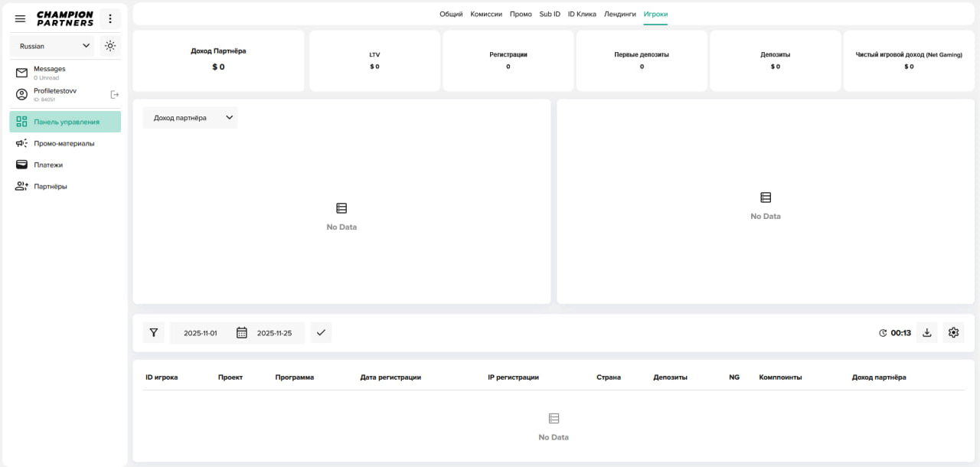
Task: Switch to the Комиссии tab
Action: (486, 14)
